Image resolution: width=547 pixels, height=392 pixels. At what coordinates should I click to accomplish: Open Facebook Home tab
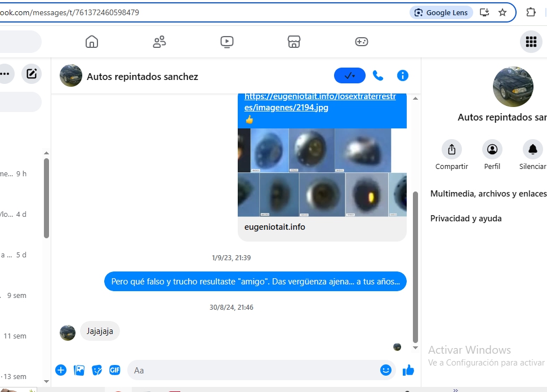91,42
